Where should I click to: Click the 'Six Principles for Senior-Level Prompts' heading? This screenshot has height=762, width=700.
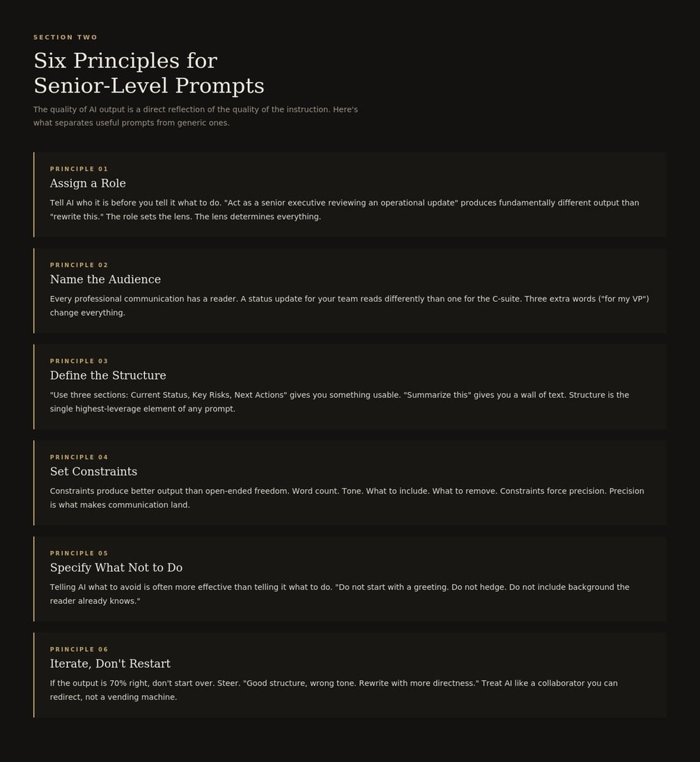(x=149, y=73)
